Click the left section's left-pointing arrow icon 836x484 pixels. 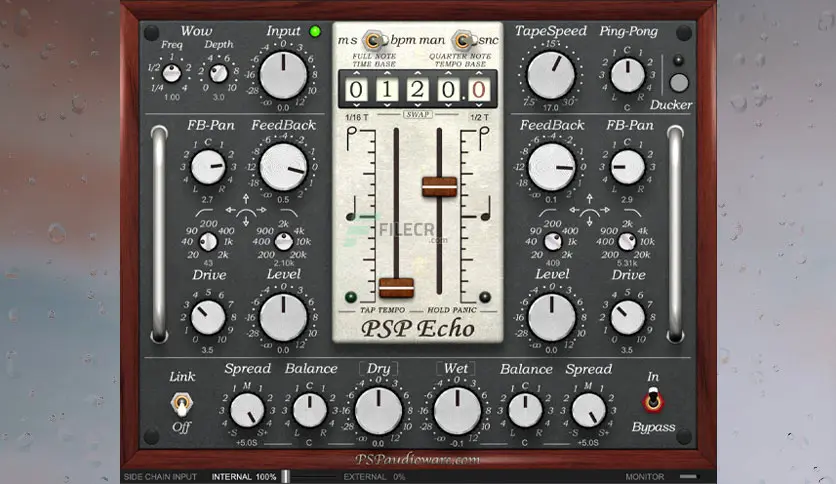230,210
